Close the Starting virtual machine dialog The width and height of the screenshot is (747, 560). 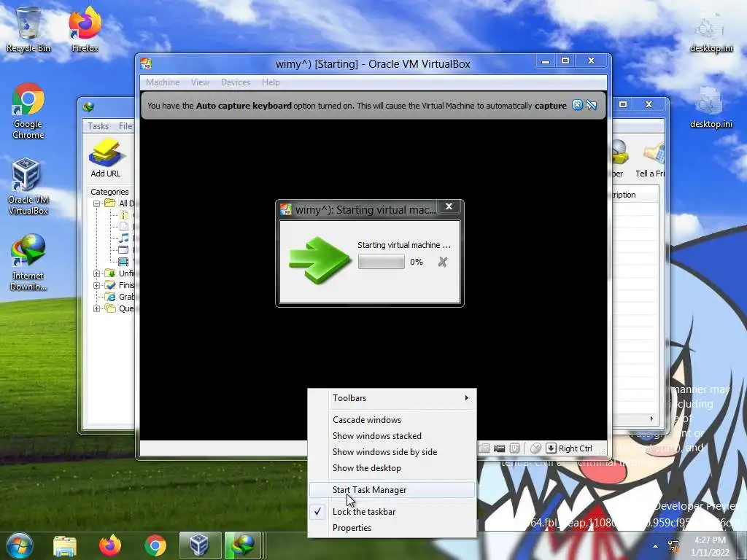coord(449,206)
